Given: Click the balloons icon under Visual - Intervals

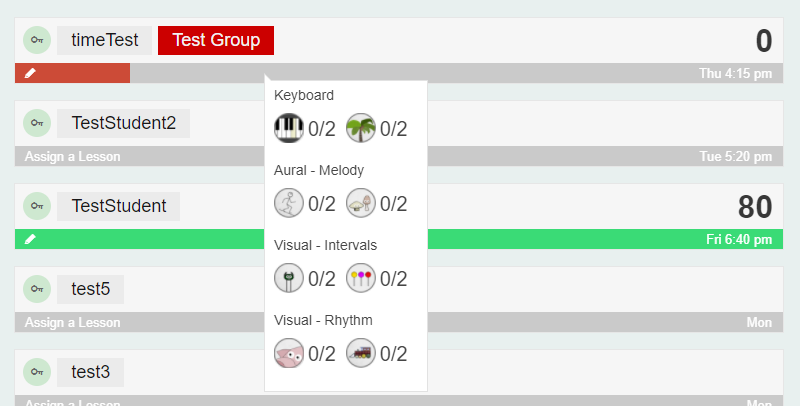Looking at the screenshot, I should pos(361,278).
